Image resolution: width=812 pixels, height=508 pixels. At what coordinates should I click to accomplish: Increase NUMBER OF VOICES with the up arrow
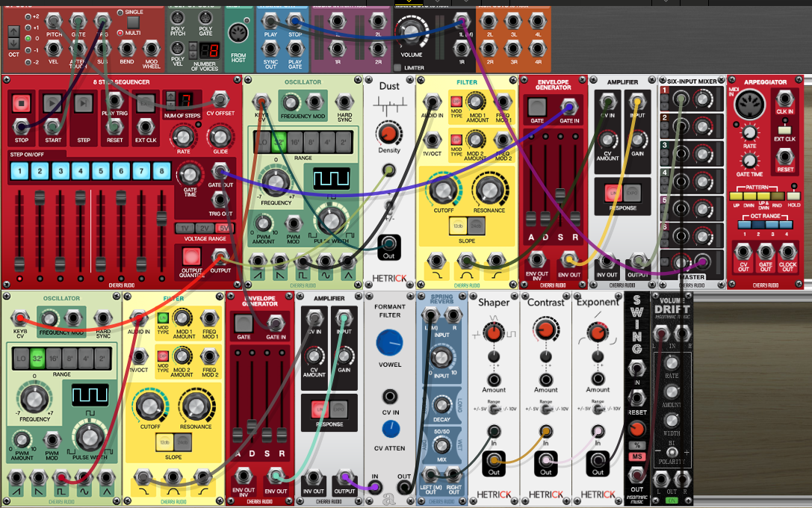[x=193, y=46]
